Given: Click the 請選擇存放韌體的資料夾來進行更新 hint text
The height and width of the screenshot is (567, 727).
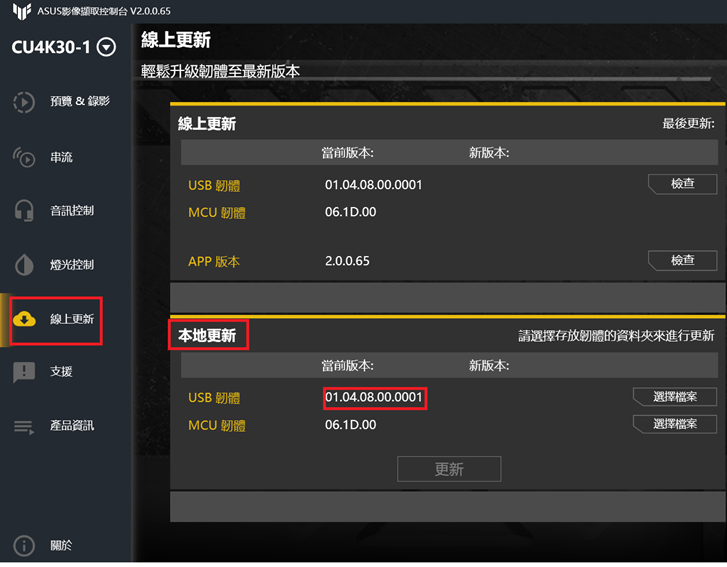Looking at the screenshot, I should point(616,336).
